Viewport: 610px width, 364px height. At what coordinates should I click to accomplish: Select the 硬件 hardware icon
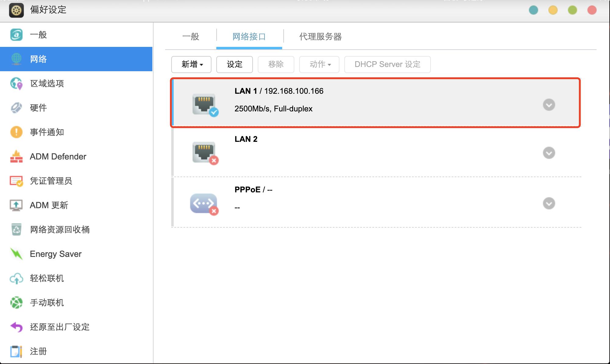click(x=16, y=108)
